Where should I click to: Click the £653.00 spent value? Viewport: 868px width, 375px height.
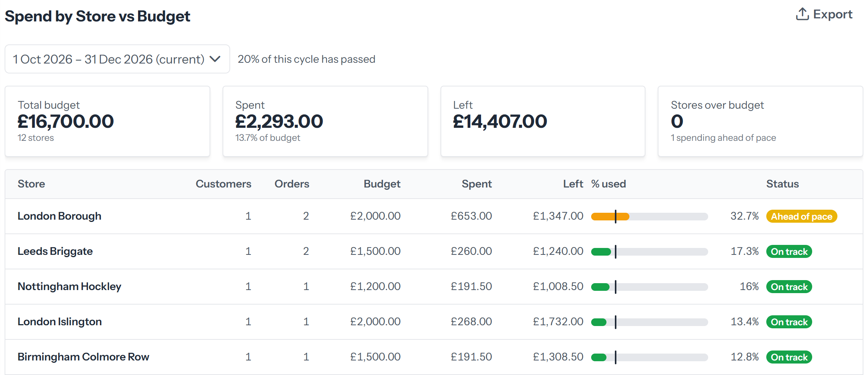click(471, 216)
